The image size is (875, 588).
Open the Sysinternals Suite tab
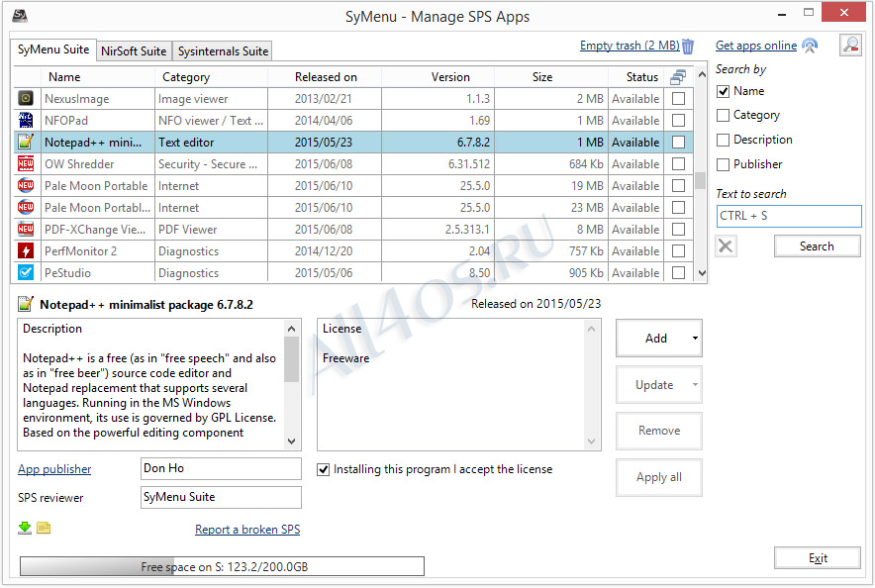223,51
